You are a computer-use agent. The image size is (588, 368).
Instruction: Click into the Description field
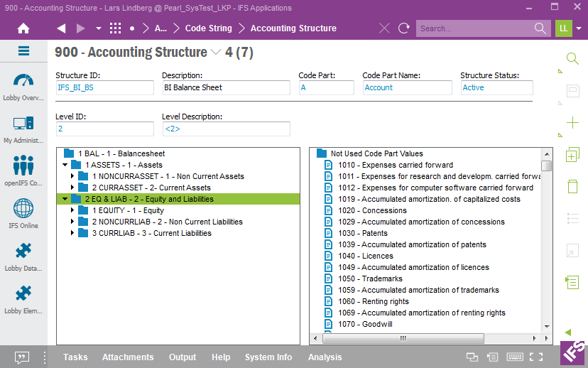[226, 87]
